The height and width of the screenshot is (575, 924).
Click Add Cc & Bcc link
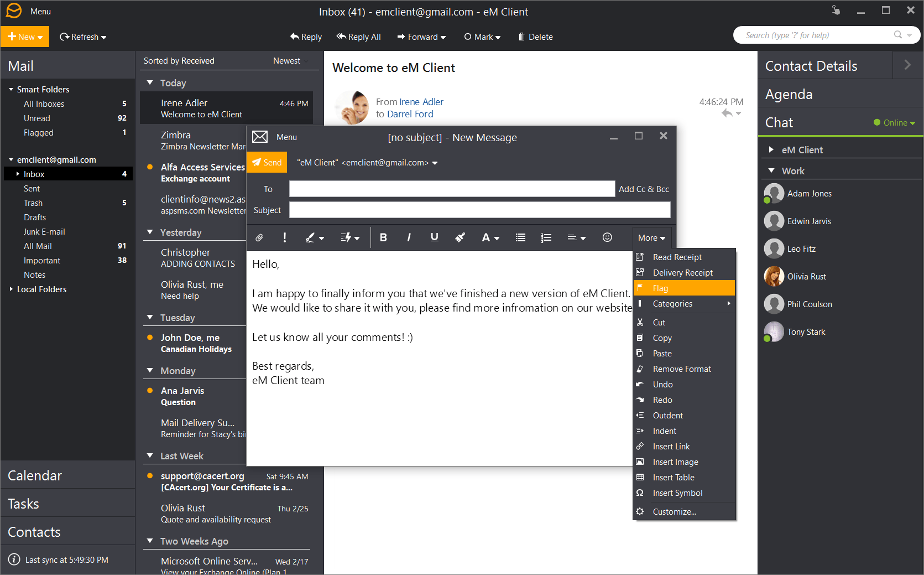coord(643,189)
